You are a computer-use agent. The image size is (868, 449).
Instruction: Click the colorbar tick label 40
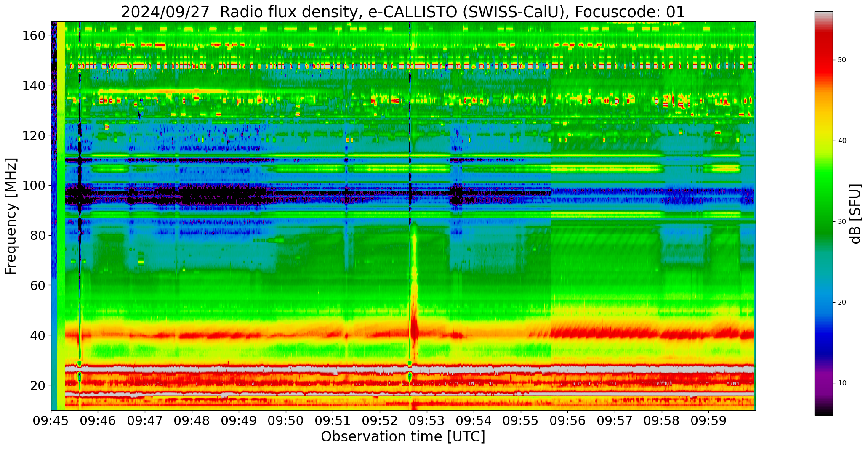coord(842,141)
